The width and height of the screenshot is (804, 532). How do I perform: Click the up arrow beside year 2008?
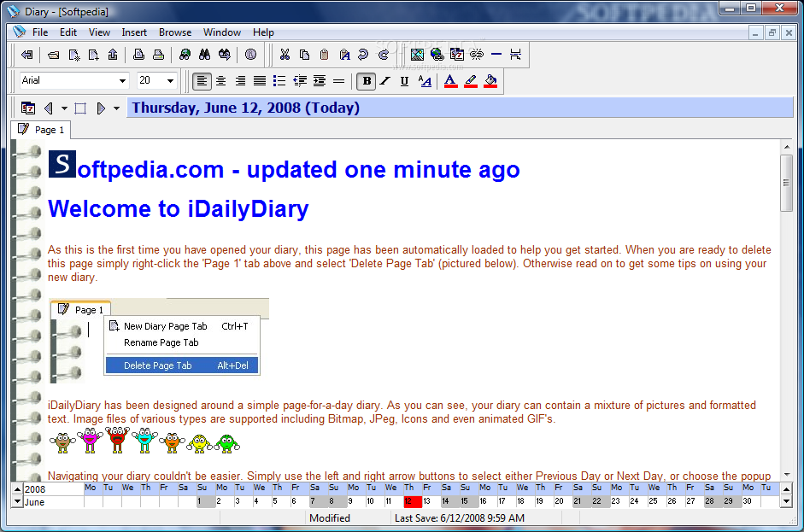pyautogui.click(x=17, y=489)
